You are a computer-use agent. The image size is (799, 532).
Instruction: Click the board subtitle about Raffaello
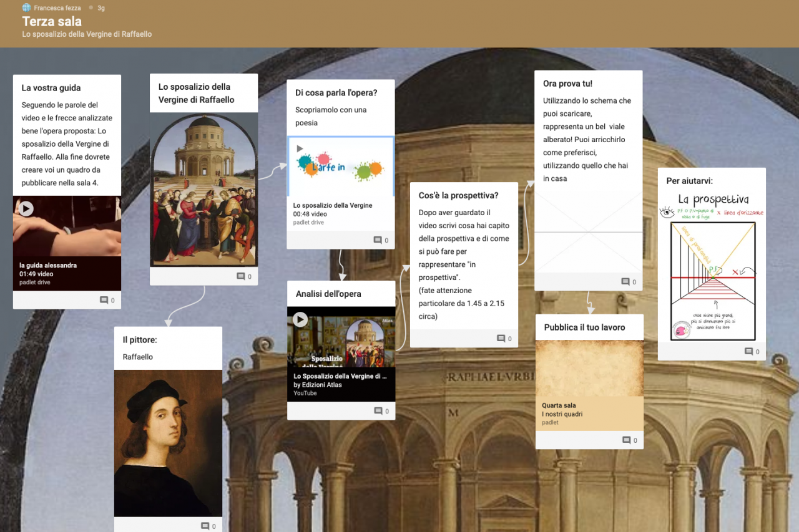tap(87, 34)
